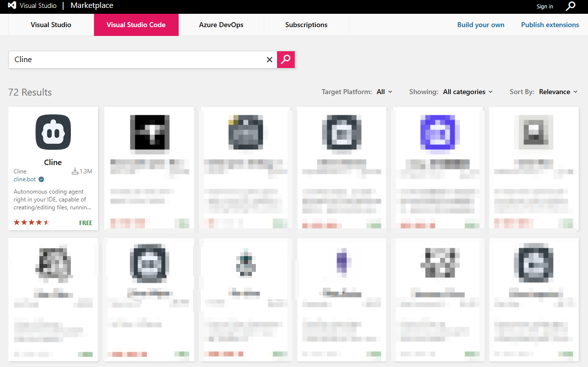Submit search with pink magnifier button
Screen dimensions: 588x367
tap(286, 59)
